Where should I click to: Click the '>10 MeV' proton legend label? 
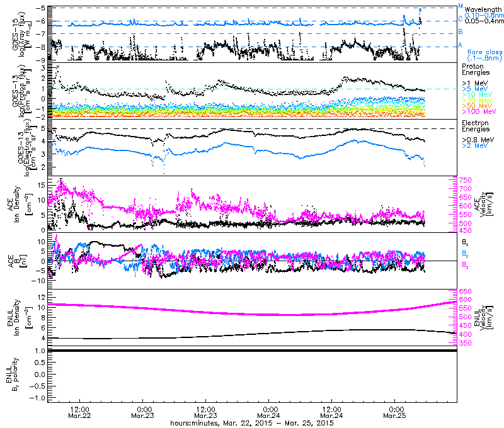point(477,94)
